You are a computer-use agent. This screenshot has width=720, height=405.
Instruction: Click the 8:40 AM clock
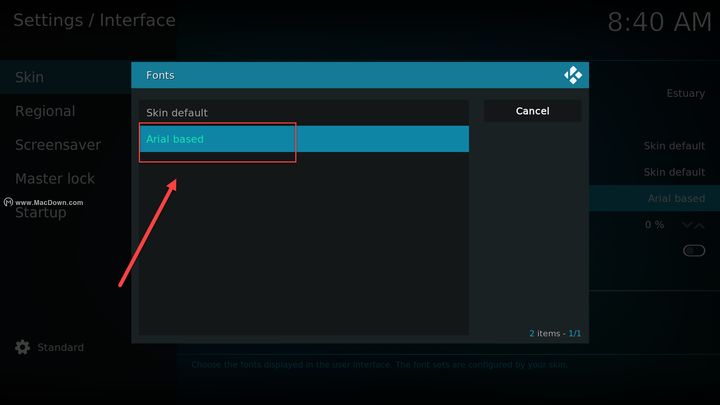pyautogui.click(x=659, y=22)
